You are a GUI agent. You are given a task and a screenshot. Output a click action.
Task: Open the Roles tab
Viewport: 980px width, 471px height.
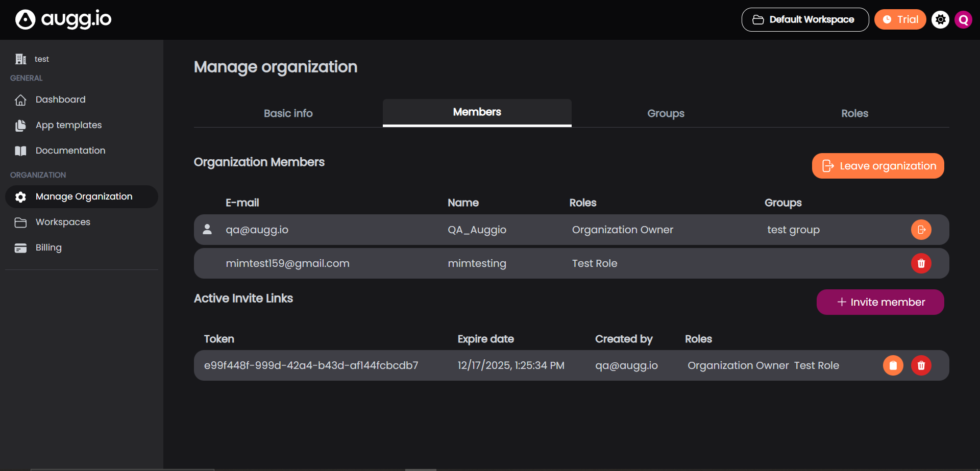tap(854, 113)
